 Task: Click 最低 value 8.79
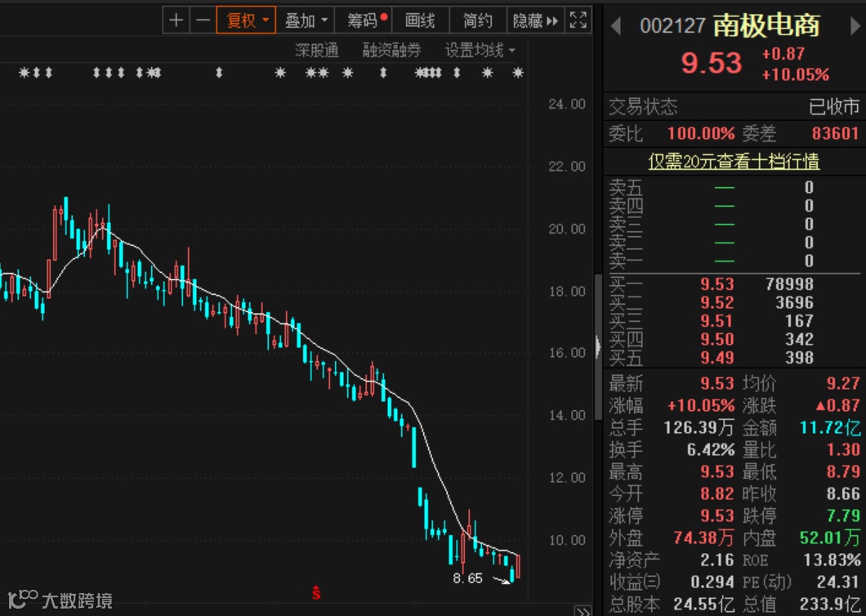pos(843,471)
